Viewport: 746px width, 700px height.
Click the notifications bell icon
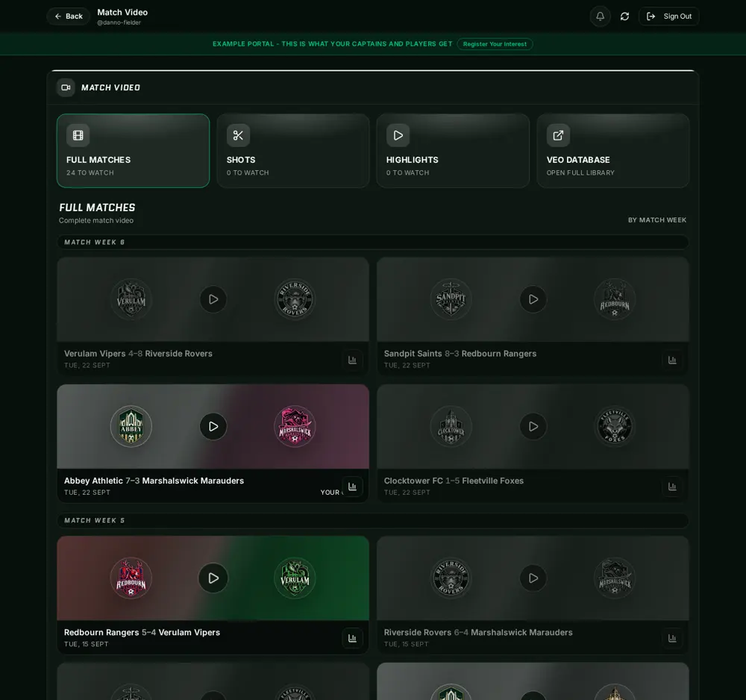click(600, 16)
